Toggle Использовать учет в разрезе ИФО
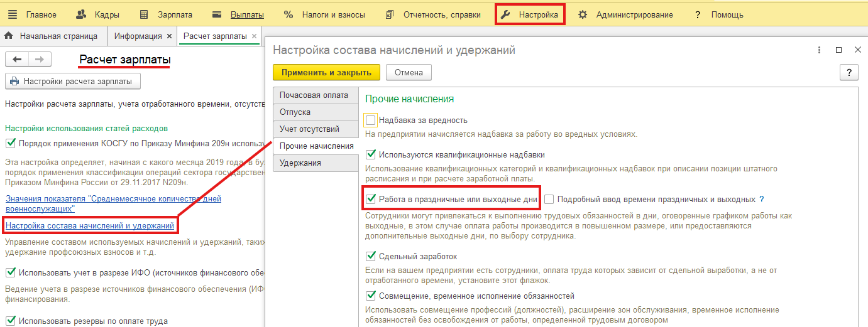This screenshot has height=327, width=868. point(10,272)
